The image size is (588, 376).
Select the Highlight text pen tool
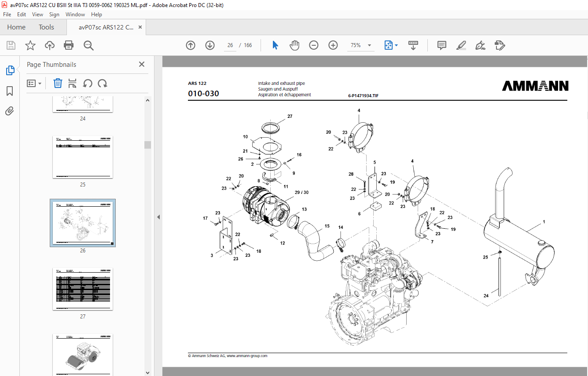click(461, 45)
